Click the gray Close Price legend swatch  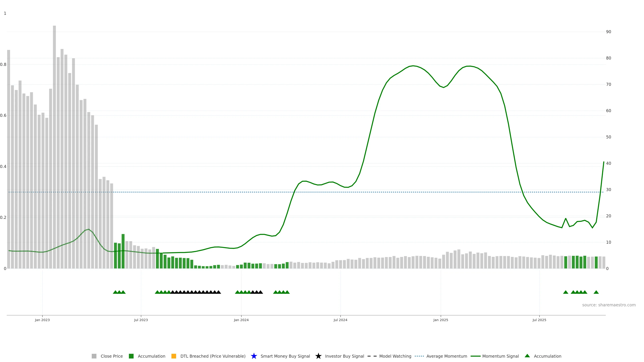tap(94, 356)
